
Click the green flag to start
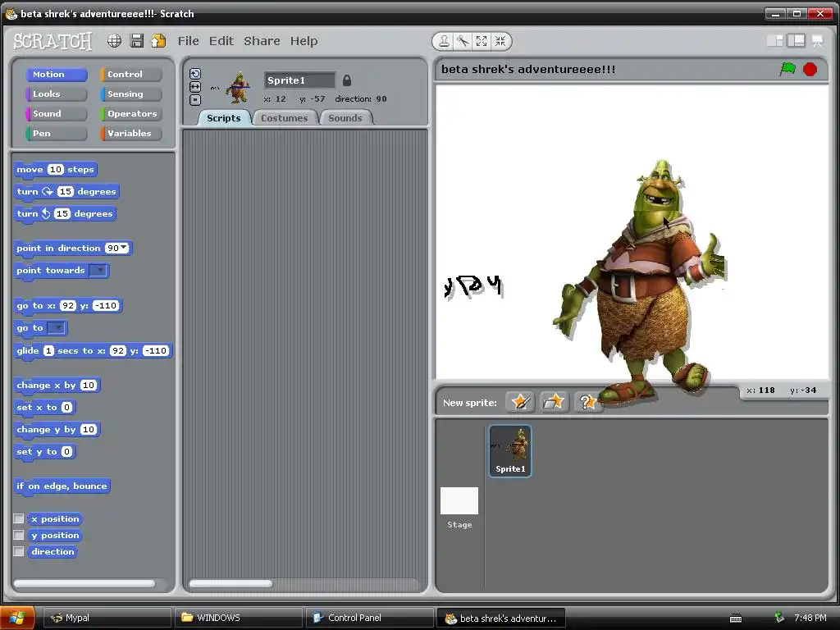pyautogui.click(x=787, y=69)
